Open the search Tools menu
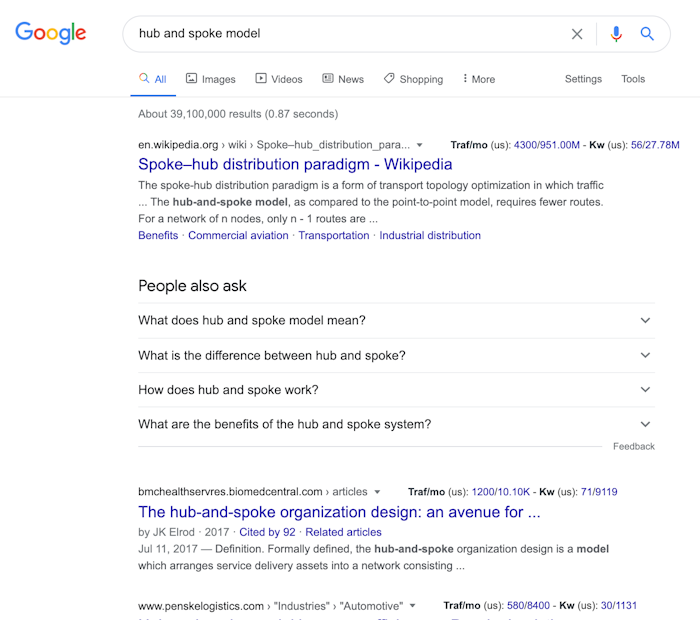This screenshot has width=700, height=620. tap(633, 79)
